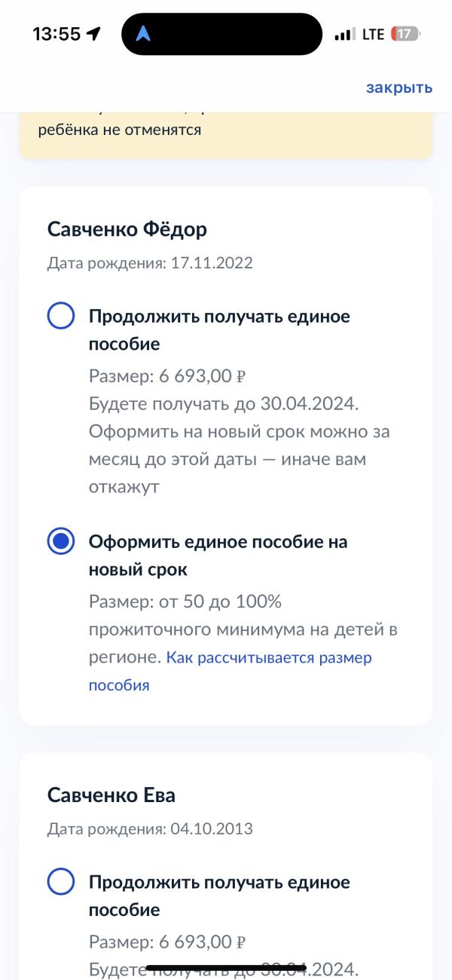Tap the Савченко Фёдор card heading
452x980 pixels.
click(127, 229)
